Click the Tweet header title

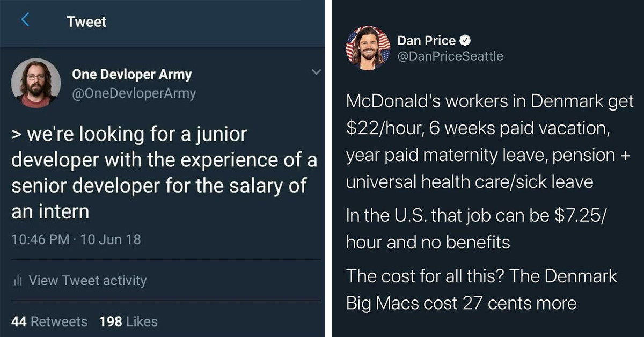click(x=86, y=22)
